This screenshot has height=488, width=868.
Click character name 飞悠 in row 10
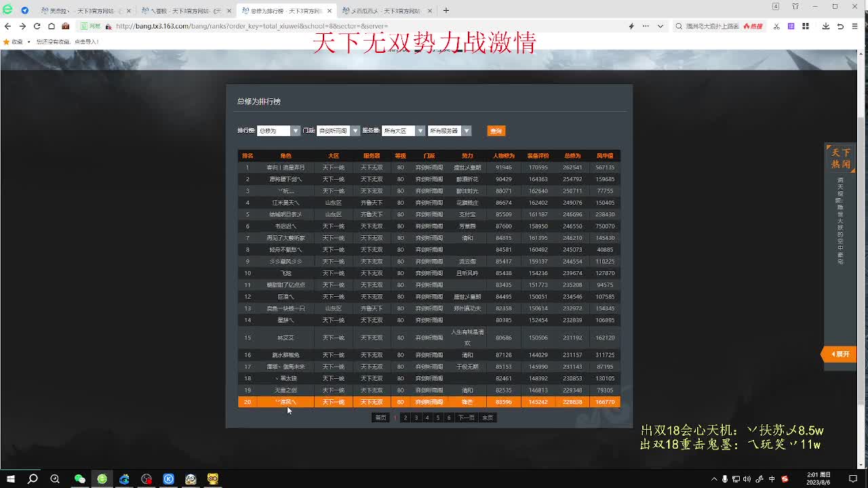click(286, 273)
